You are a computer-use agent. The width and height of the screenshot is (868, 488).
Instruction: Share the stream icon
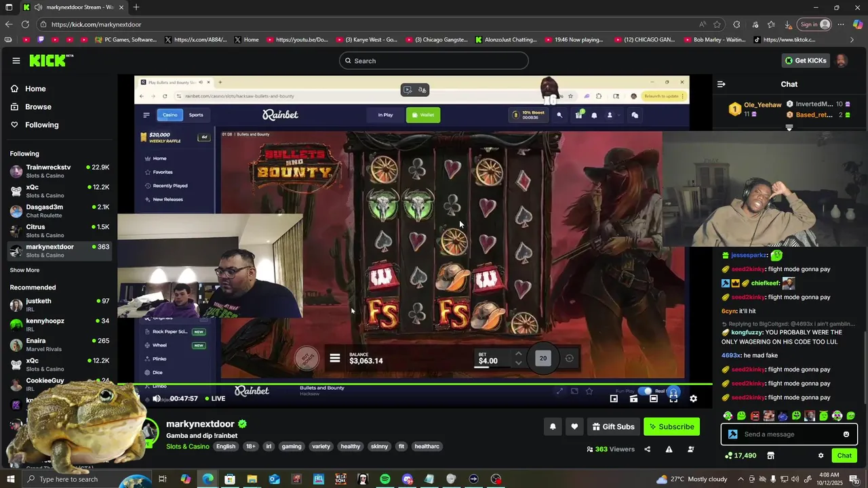(x=647, y=449)
